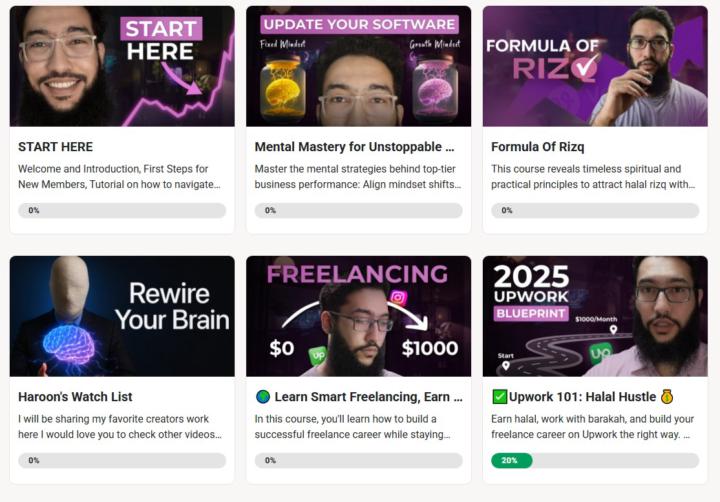Click the Start map pin in Upwork Blueprint thumbnail

(506, 366)
